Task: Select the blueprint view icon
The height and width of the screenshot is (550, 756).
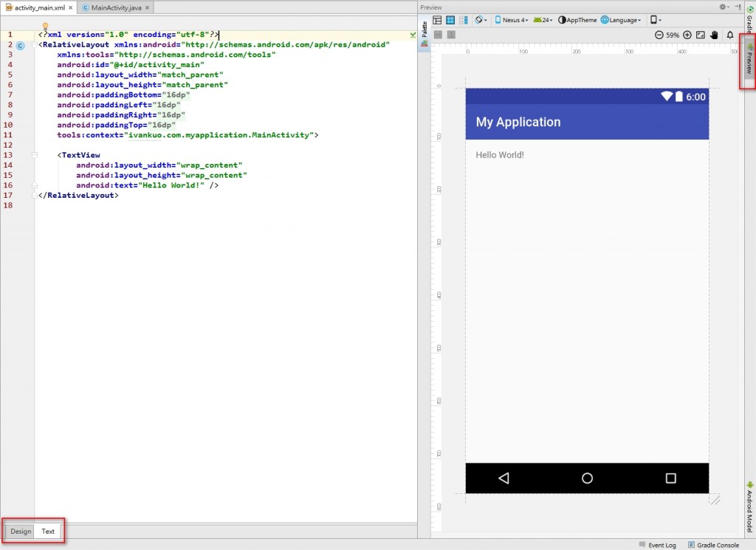Action: 450,20
